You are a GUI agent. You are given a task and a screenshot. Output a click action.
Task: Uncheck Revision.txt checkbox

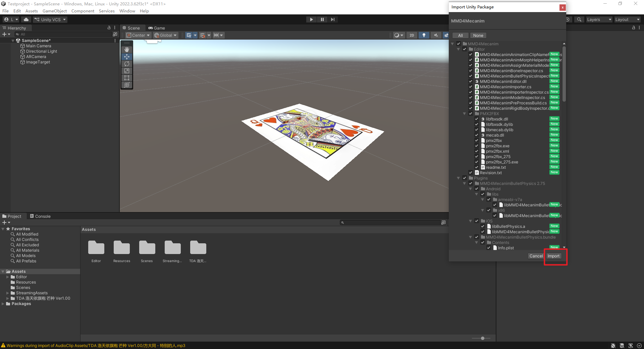coord(471,173)
